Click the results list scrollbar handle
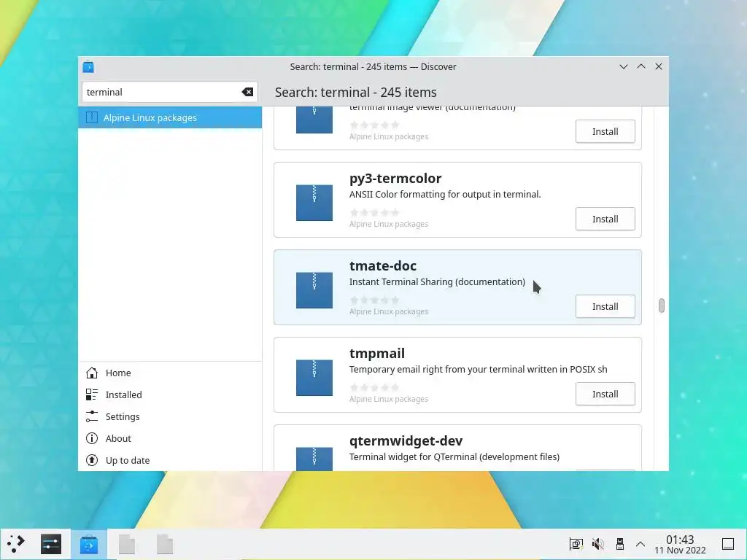Screen dimensions: 747x560 (661, 306)
